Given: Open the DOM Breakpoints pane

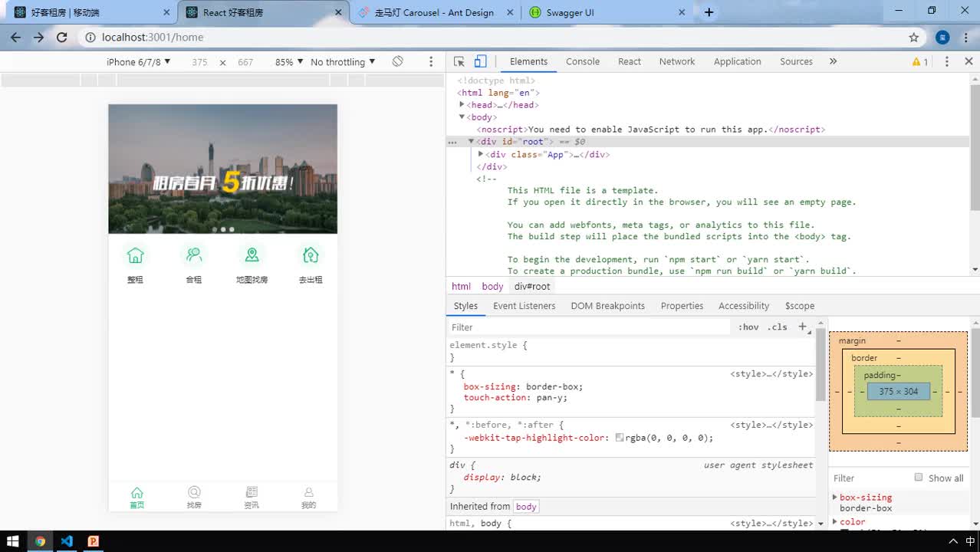Looking at the screenshot, I should coord(608,306).
